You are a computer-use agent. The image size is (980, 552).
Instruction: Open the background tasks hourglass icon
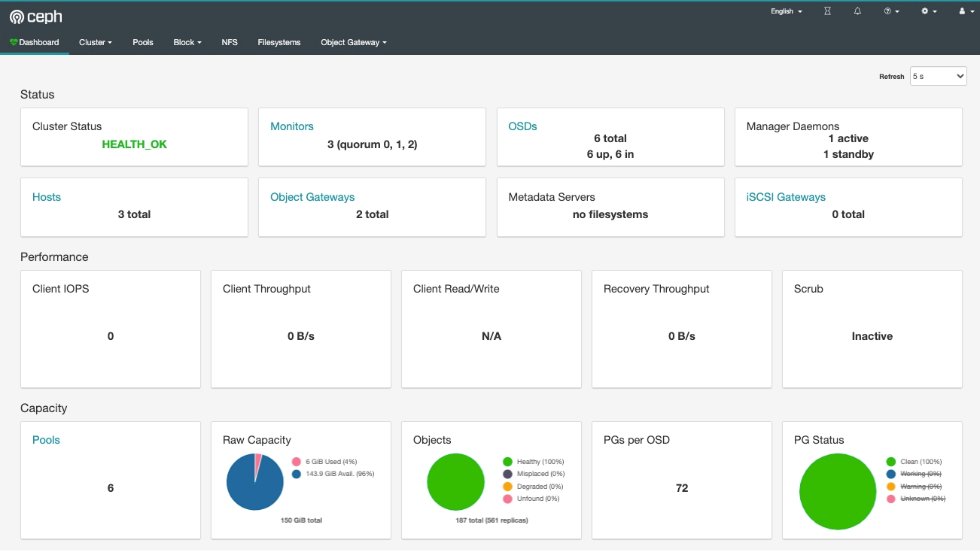click(827, 11)
